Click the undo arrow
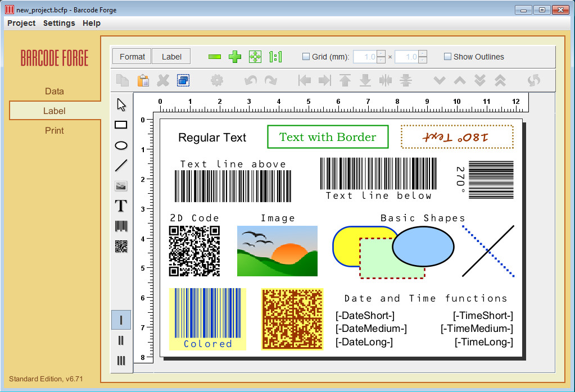This screenshot has height=392, width=575. (x=251, y=80)
